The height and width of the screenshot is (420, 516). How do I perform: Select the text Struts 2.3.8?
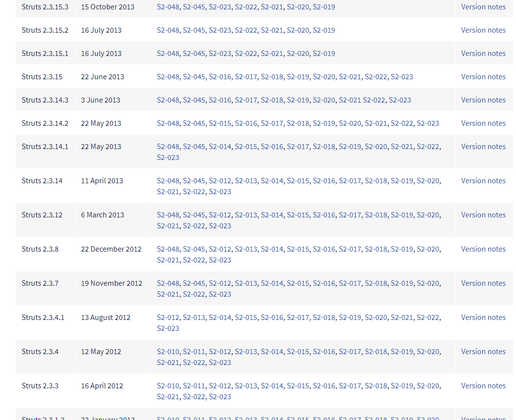(x=40, y=249)
